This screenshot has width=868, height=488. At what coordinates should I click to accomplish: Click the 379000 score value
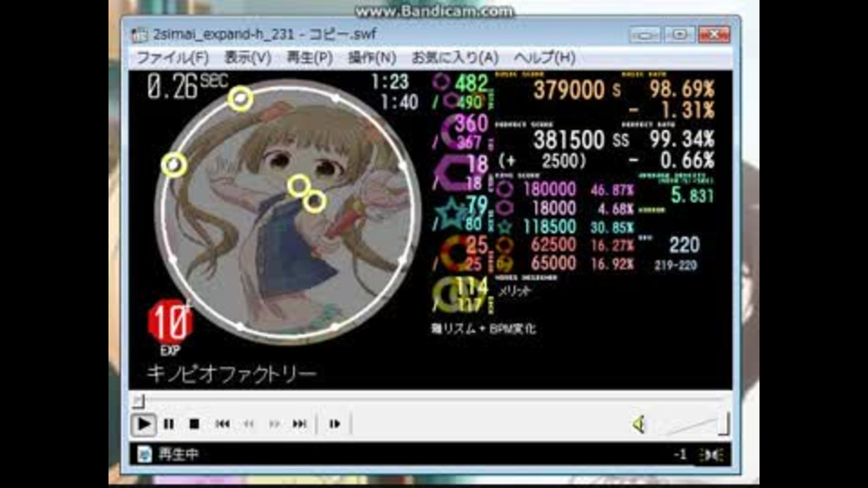point(569,90)
